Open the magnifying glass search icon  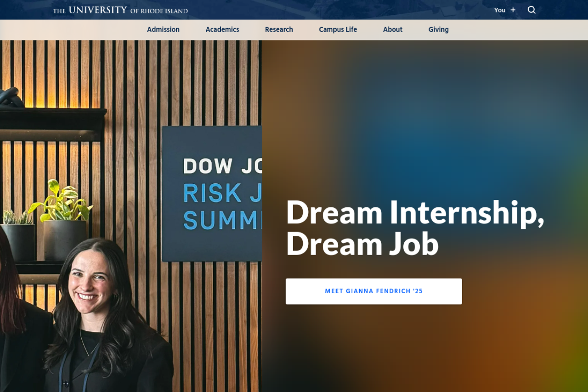coord(531,10)
